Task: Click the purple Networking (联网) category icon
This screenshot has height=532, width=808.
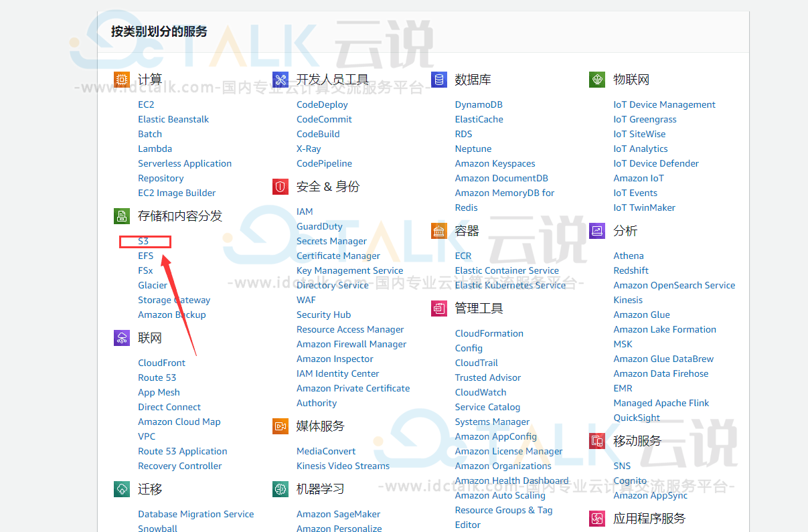Action: tap(122, 338)
